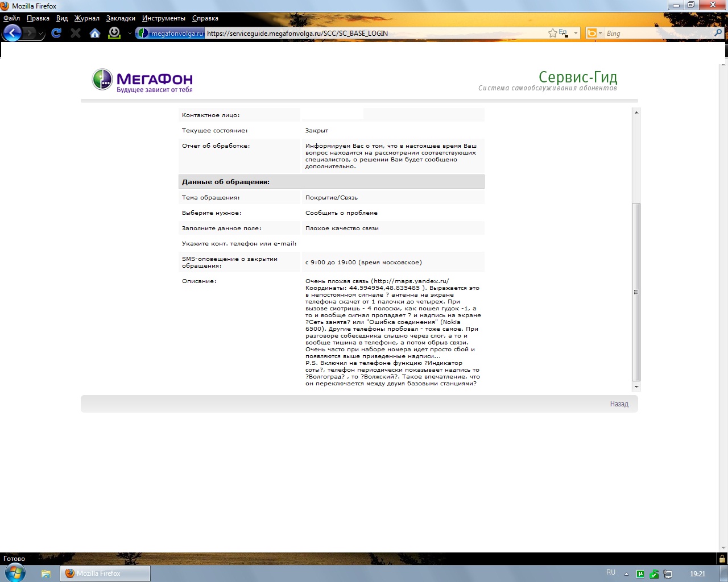The width and height of the screenshot is (728, 582).
Task: Go back using the browser Back arrow
Action: (x=12, y=33)
